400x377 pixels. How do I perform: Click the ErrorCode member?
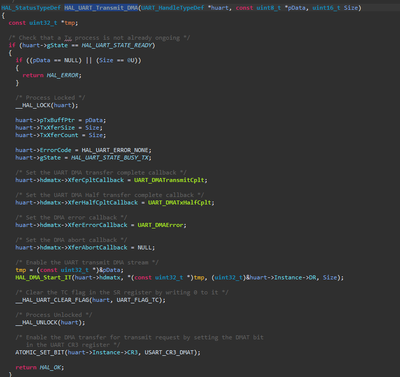tap(55, 150)
